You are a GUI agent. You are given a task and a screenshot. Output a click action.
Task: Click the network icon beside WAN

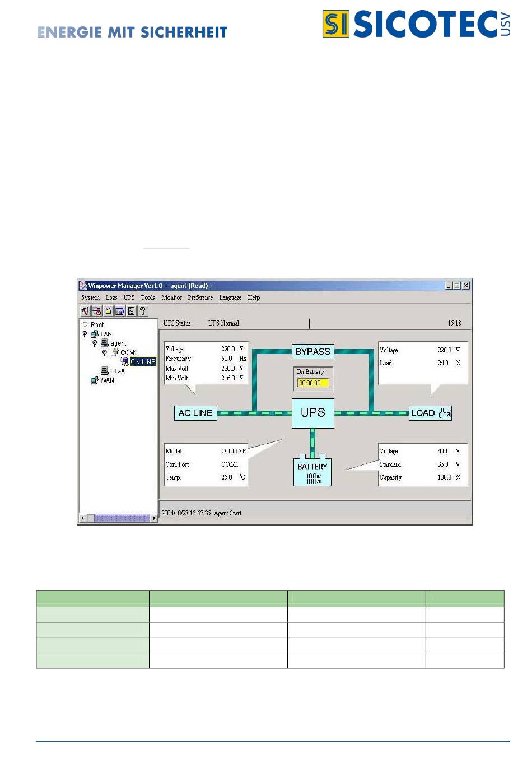95,380
